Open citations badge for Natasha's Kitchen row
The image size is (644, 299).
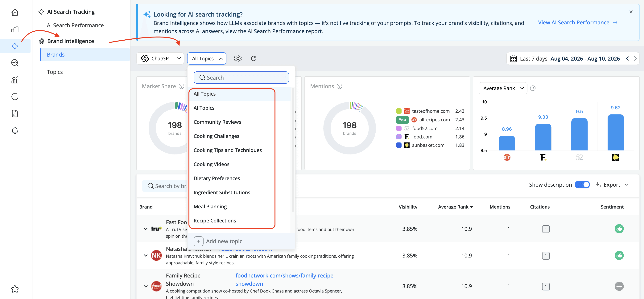pyautogui.click(x=546, y=256)
